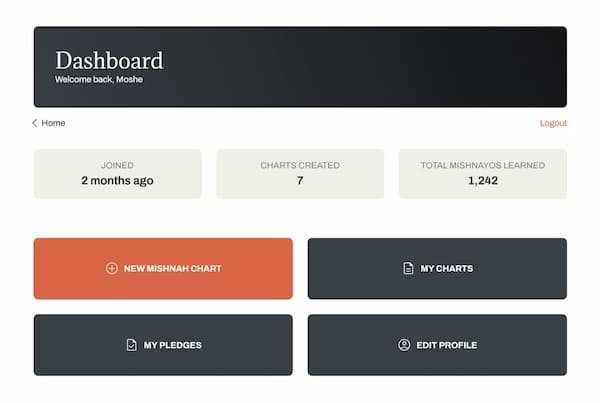600x403 pixels.
Task: Select the Joined 2 months ago card
Action: (x=117, y=174)
